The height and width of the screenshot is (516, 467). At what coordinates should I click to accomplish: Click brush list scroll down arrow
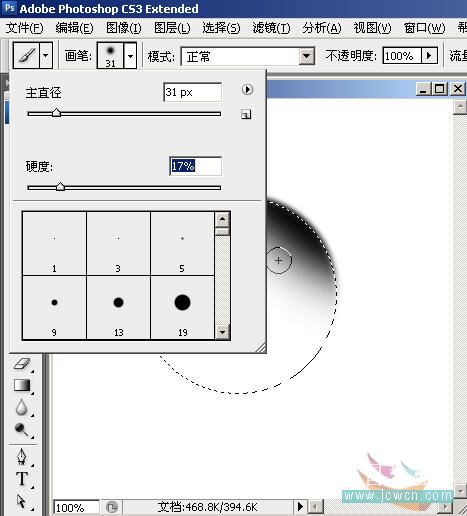coord(222,332)
